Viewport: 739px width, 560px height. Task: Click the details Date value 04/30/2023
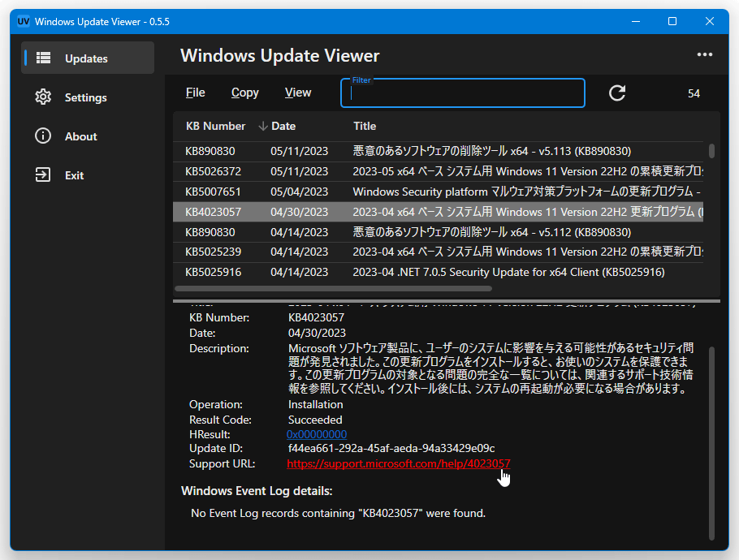click(317, 333)
